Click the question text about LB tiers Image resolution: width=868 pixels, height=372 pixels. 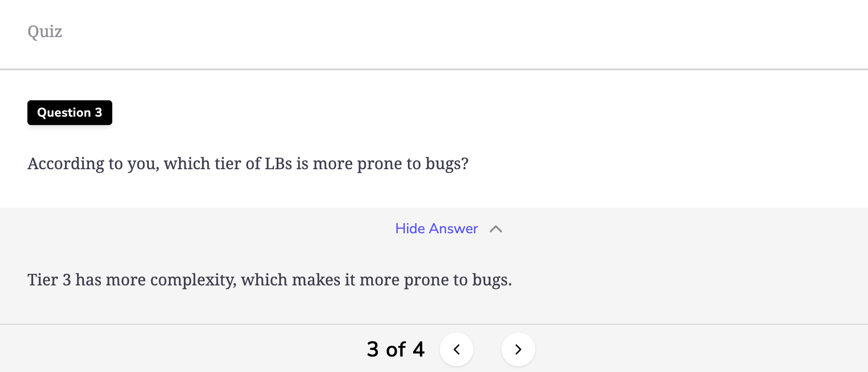click(x=248, y=164)
